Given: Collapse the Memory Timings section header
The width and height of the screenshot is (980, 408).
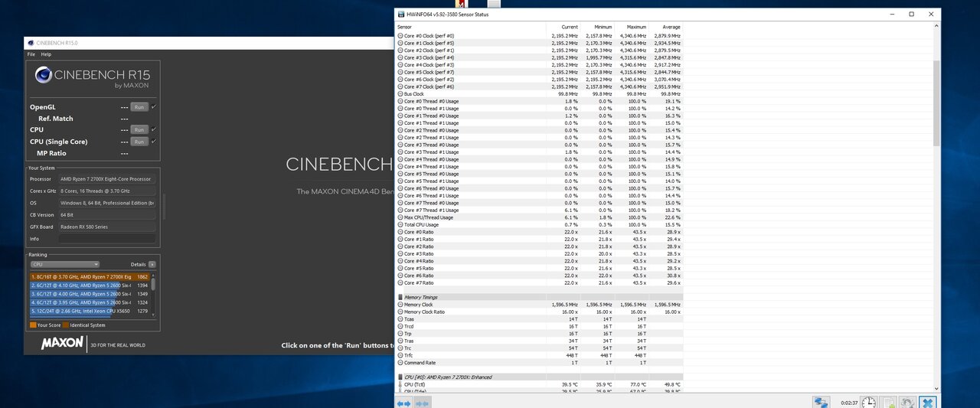Looking at the screenshot, I should [x=539, y=297].
